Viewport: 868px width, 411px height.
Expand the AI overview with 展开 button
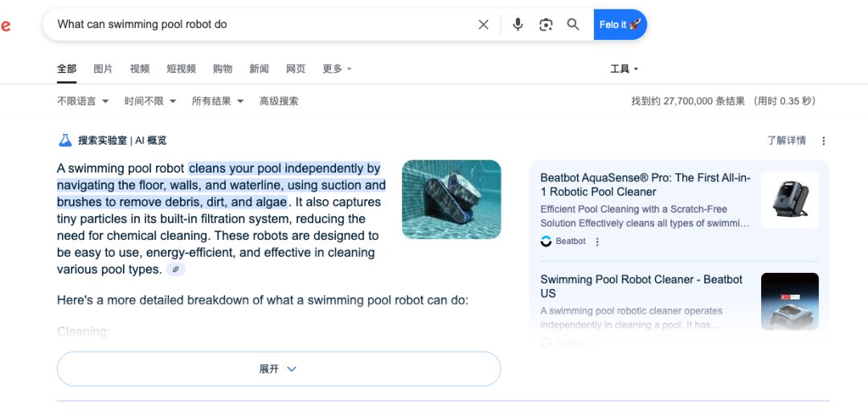[x=279, y=369]
